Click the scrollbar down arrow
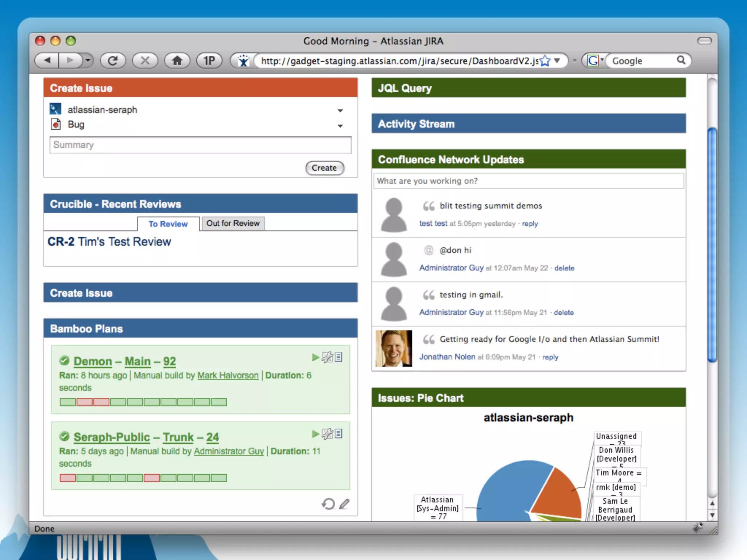 pyautogui.click(x=712, y=515)
